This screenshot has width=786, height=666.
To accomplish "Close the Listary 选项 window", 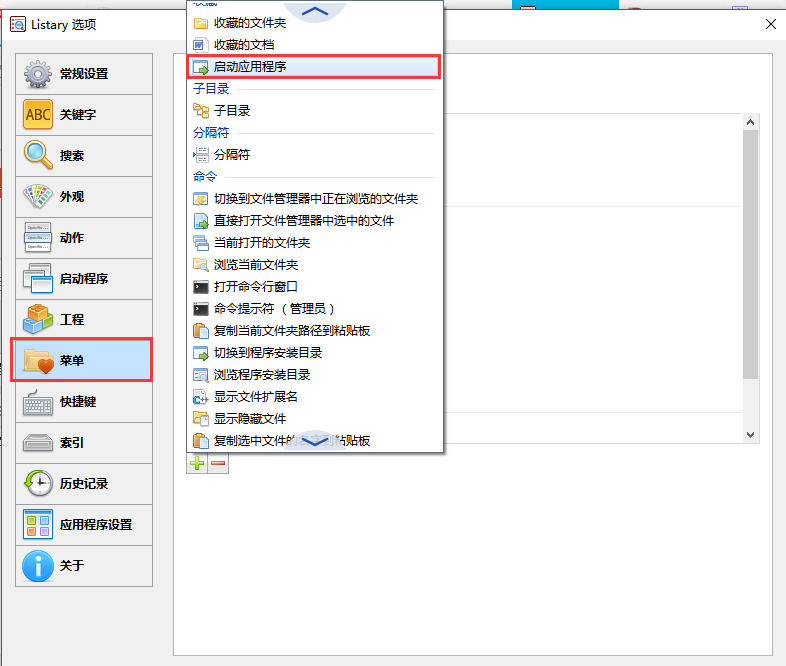I will (x=771, y=24).
